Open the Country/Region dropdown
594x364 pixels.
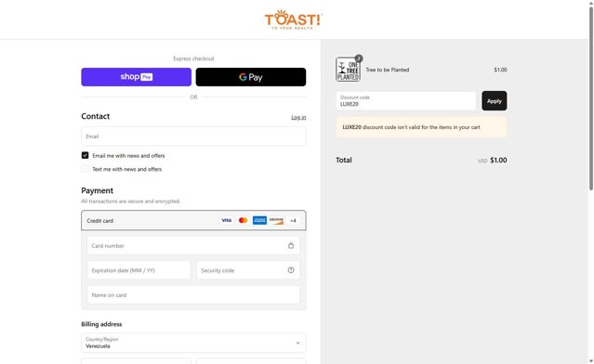[193, 343]
